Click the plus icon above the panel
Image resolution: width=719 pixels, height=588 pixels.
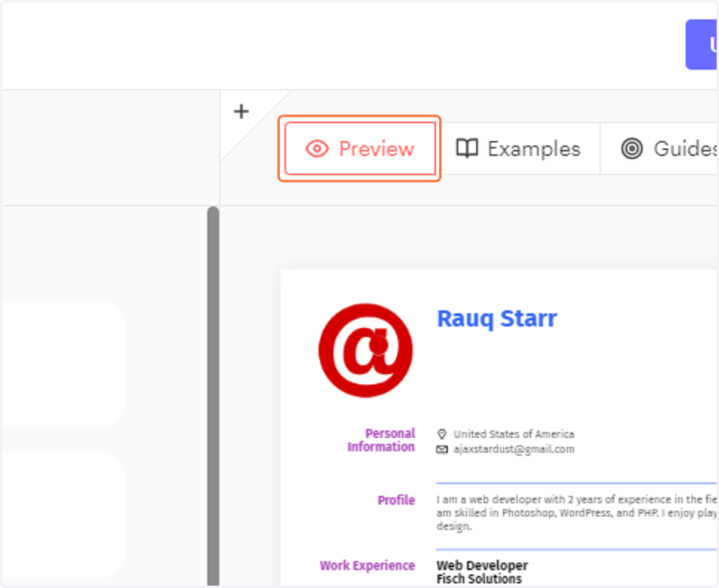click(241, 111)
